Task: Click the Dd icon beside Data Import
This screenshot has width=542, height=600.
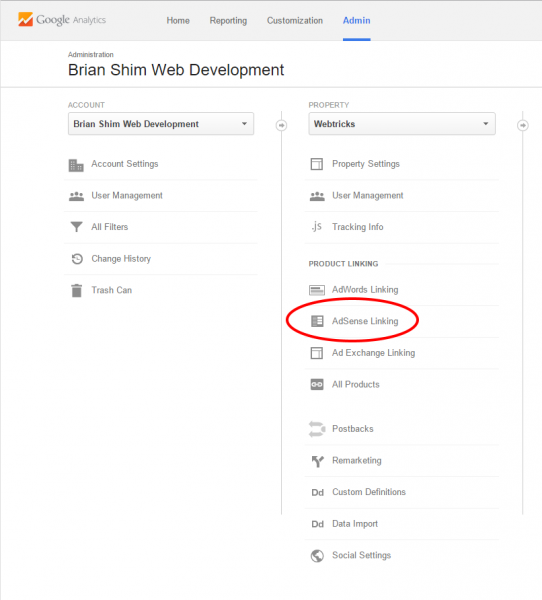Action: tap(317, 524)
